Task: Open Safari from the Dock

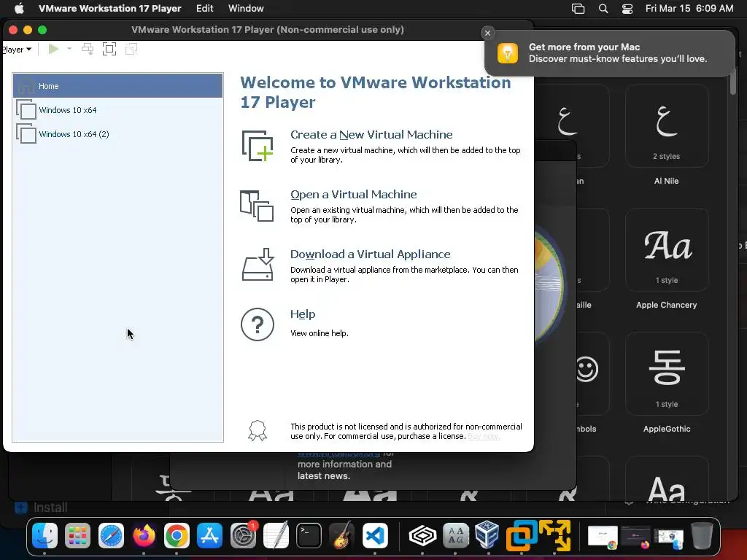Action: 111,536
